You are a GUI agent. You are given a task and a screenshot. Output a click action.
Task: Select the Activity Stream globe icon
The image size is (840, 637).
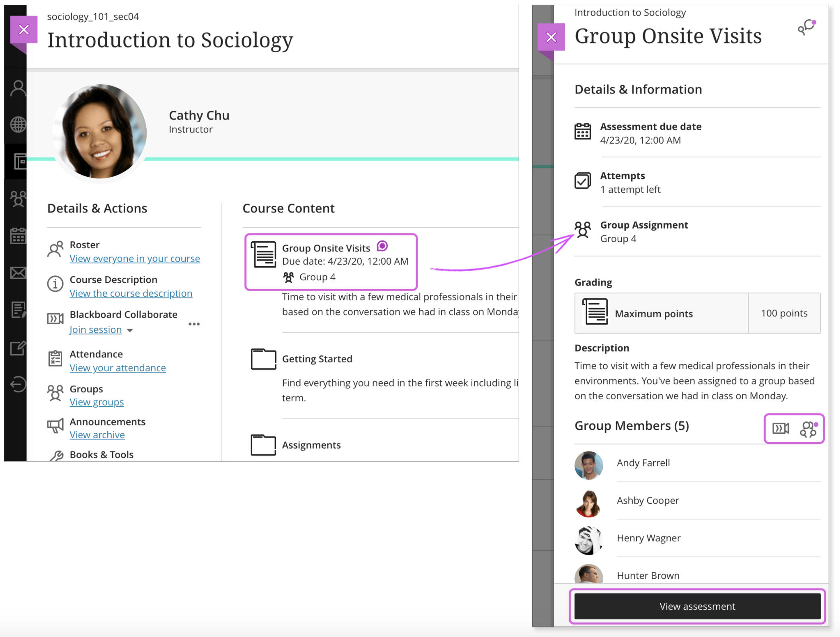[x=18, y=124]
